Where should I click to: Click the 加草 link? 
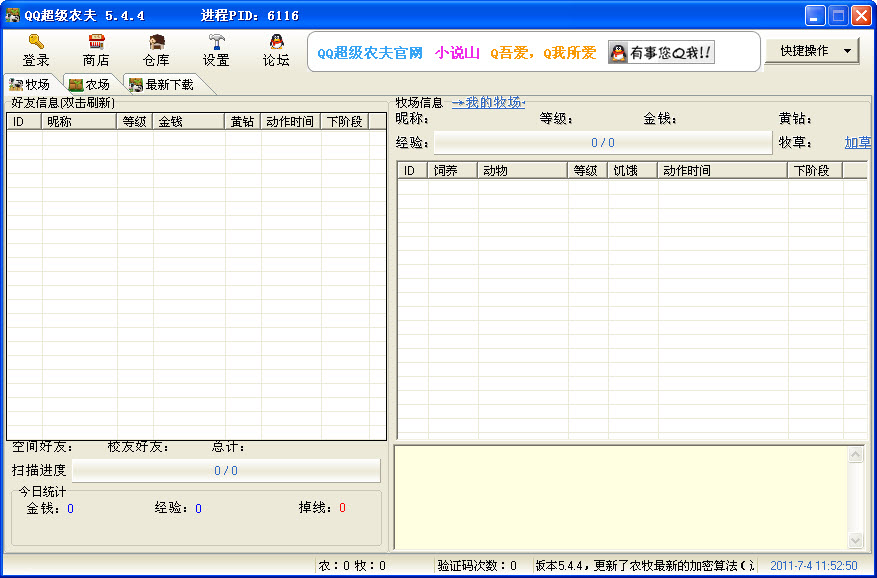pos(857,143)
